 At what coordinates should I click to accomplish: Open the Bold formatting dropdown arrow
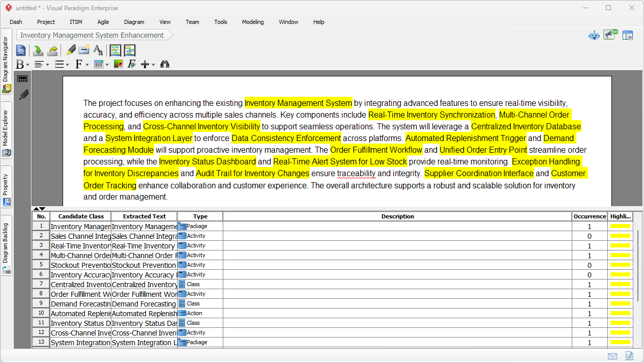27,64
